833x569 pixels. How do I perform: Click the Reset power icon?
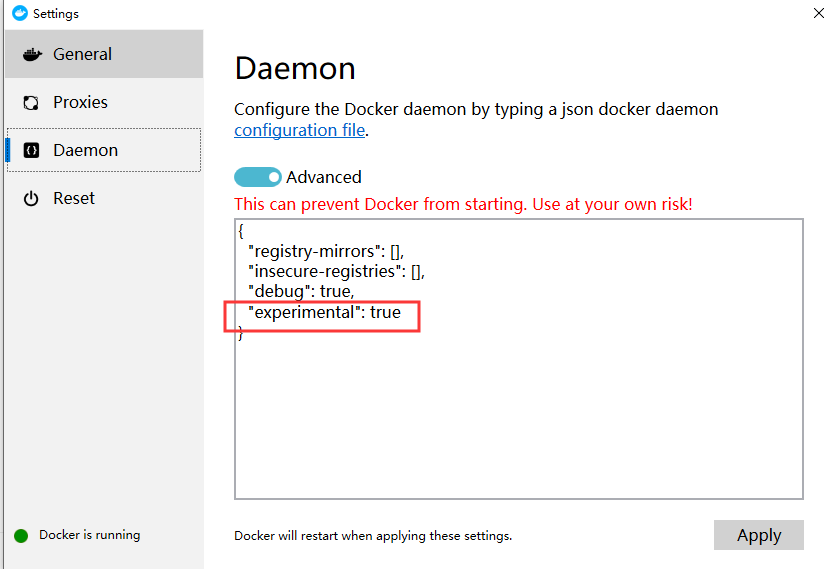click(31, 199)
